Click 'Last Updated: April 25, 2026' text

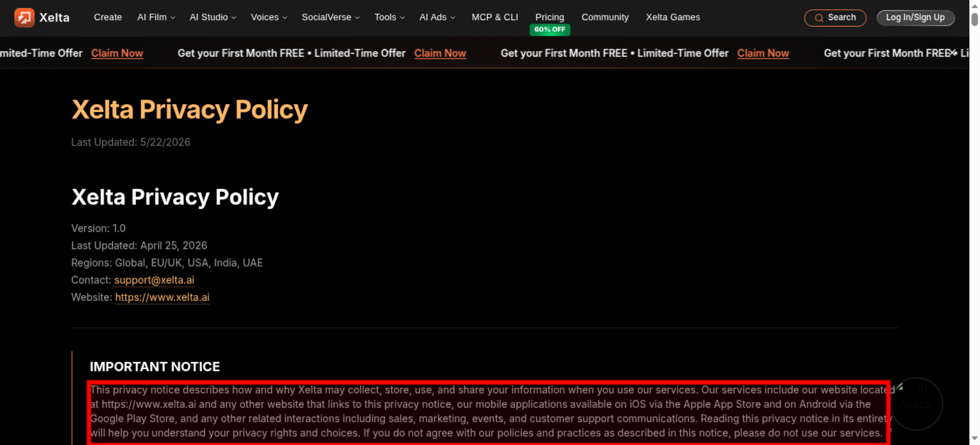point(139,246)
